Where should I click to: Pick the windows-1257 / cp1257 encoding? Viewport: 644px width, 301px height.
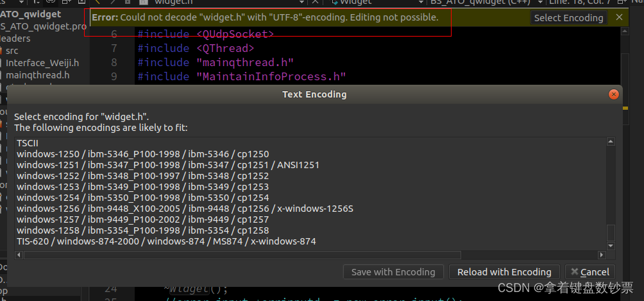click(x=310, y=219)
